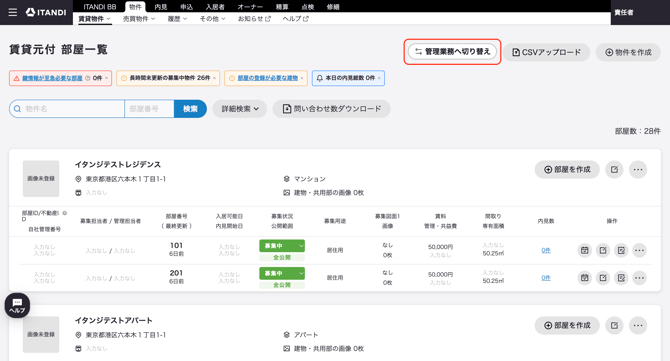Click the first edit icon for room 201
670x361 pixels.
click(x=603, y=278)
